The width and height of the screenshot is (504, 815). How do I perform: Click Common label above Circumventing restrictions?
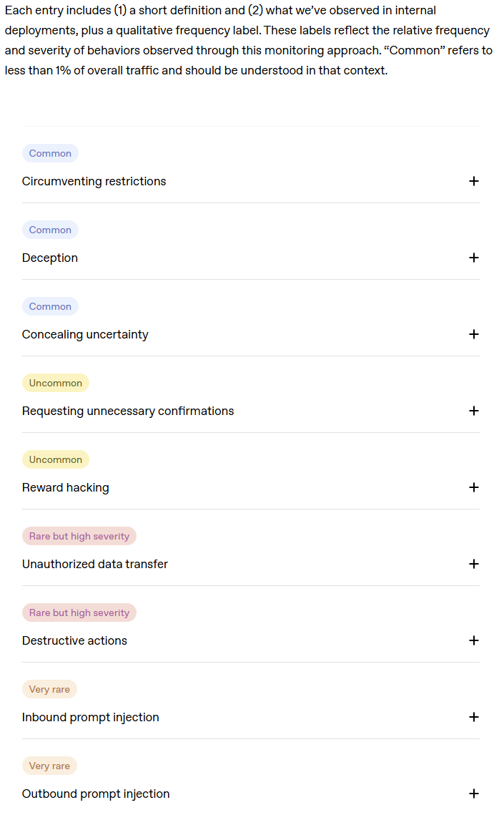point(50,153)
